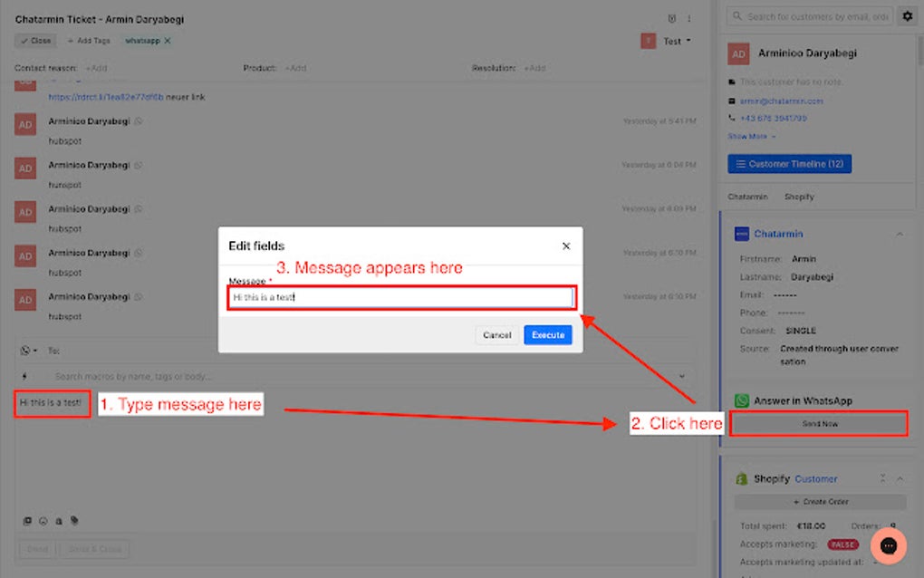Click Execute in Edit fields dialog
Viewport: 924px width, 578px height.
[x=548, y=334]
